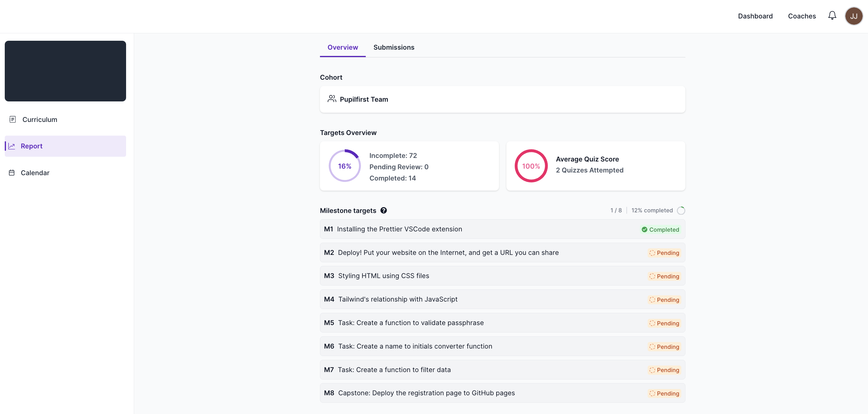Go to Dashboard in top navigation
The image size is (868, 414).
click(755, 16)
